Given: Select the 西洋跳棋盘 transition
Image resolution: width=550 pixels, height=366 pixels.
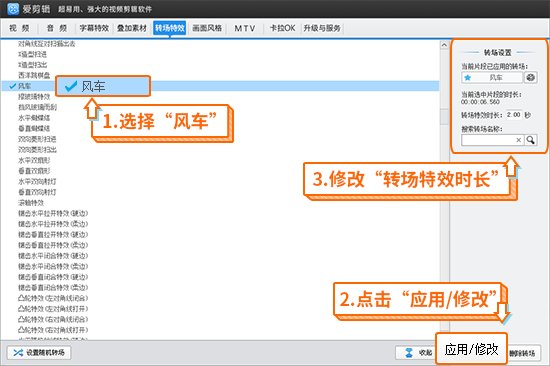Looking at the screenshot, I should 34,75.
